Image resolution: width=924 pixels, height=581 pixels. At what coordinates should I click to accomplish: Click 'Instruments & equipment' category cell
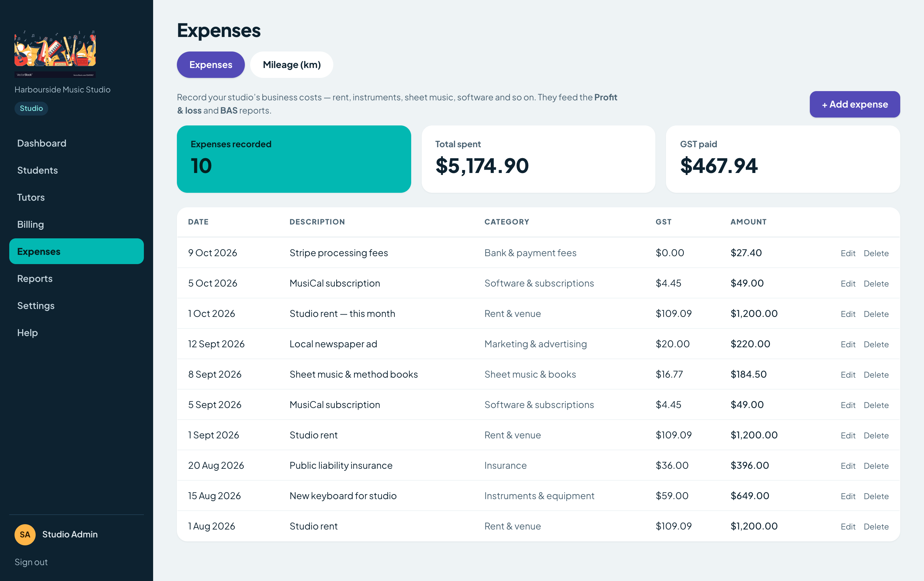[x=539, y=496]
